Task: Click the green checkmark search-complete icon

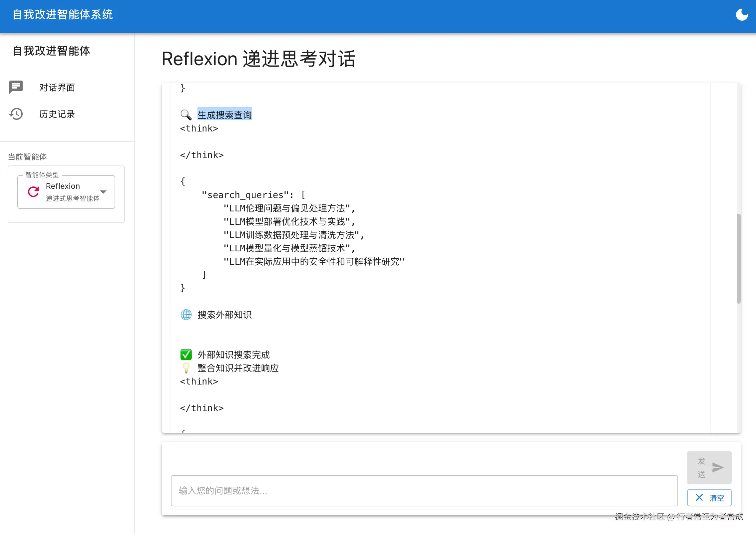Action: click(186, 355)
